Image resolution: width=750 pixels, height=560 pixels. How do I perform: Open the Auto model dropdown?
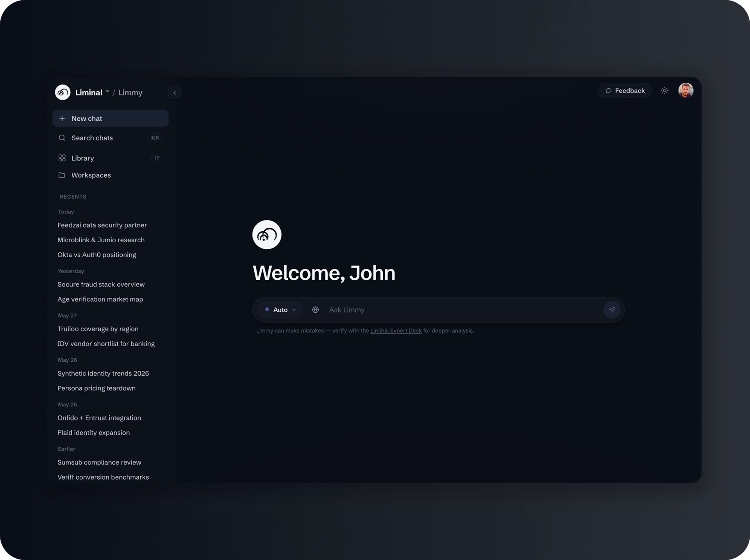pyautogui.click(x=280, y=310)
